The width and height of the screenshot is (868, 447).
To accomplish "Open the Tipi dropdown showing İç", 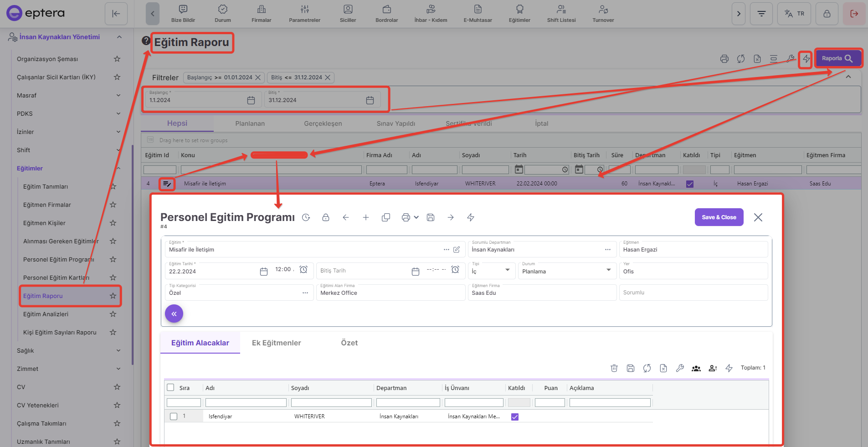I will 492,271.
